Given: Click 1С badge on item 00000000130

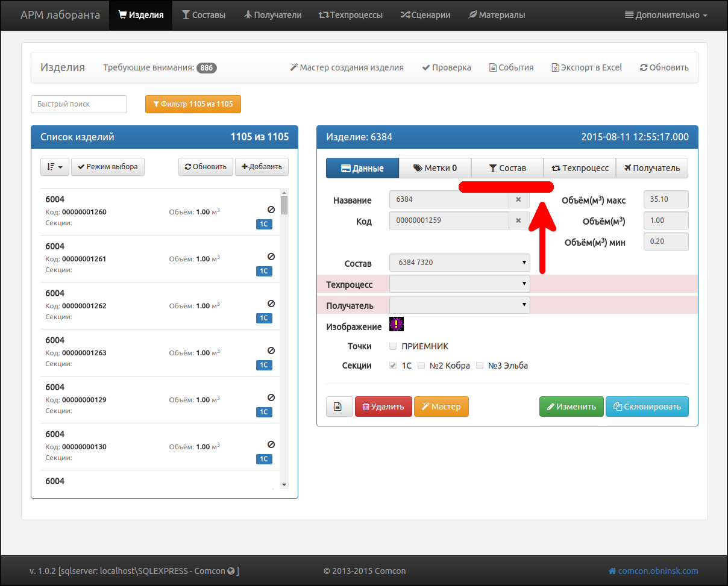Looking at the screenshot, I should pos(264,459).
